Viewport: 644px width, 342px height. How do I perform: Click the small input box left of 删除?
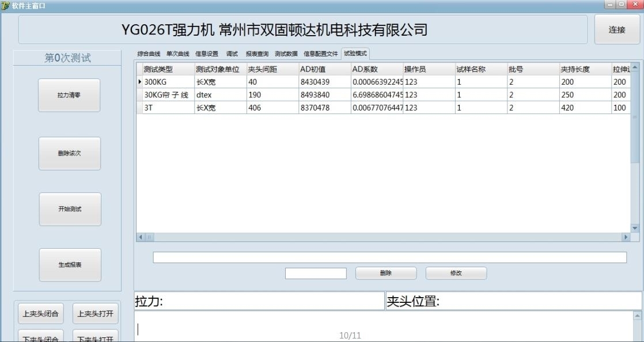click(x=316, y=273)
